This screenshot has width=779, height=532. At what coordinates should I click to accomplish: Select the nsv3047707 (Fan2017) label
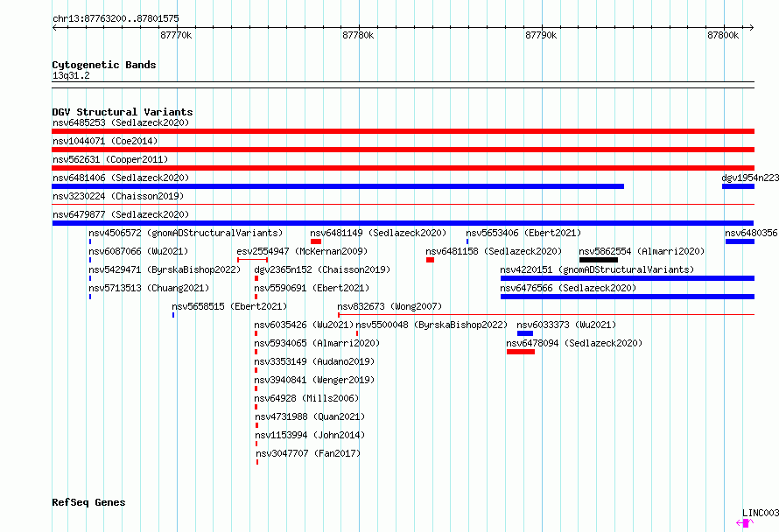pyautogui.click(x=308, y=453)
